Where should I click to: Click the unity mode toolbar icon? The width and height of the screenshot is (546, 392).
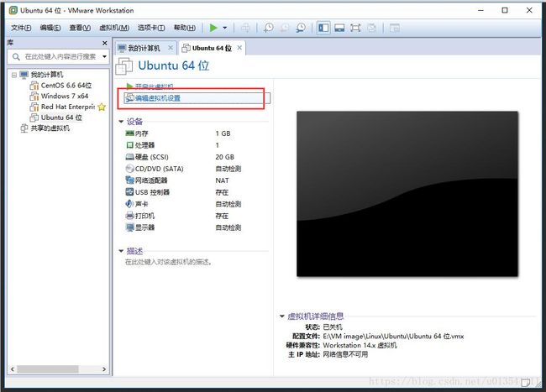coord(371,28)
